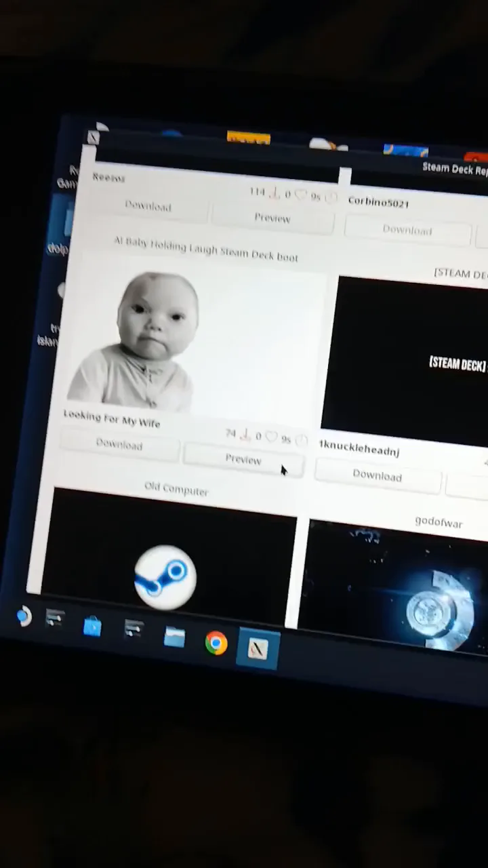This screenshot has width=488, height=868.
Task: Like the AI Baby animation with heart icon
Action: 271,437
